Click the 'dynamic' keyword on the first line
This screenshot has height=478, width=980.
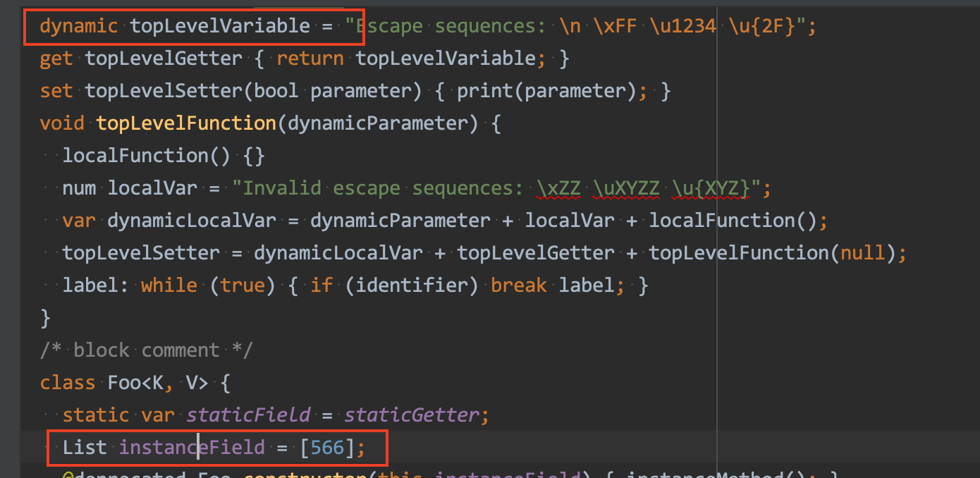coord(79,27)
